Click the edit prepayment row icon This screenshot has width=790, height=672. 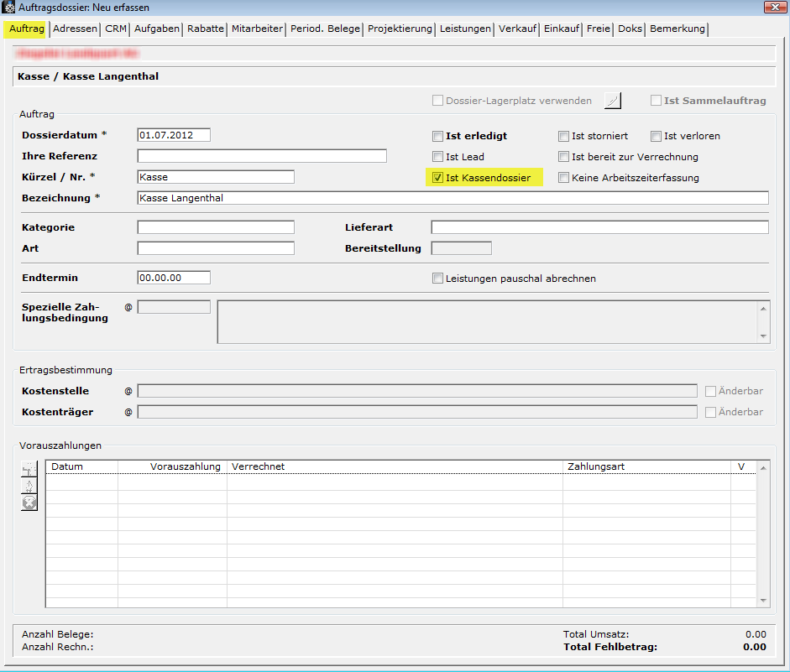[x=29, y=486]
